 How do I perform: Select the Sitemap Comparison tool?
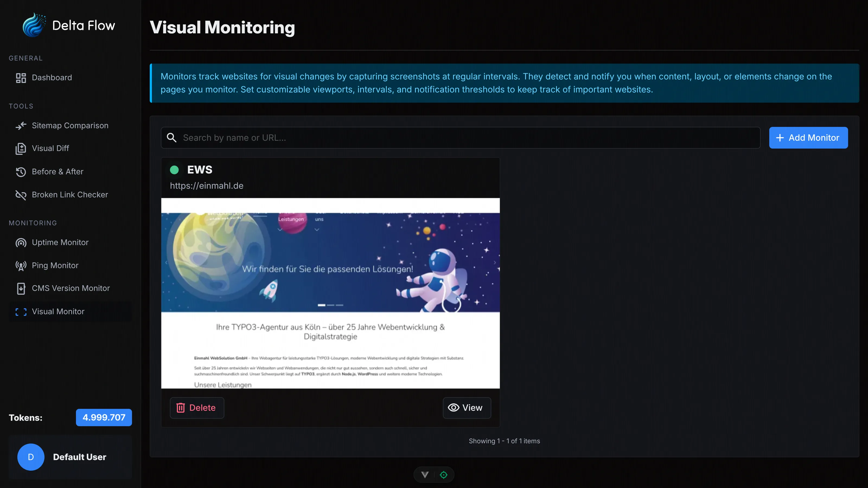[x=70, y=125]
